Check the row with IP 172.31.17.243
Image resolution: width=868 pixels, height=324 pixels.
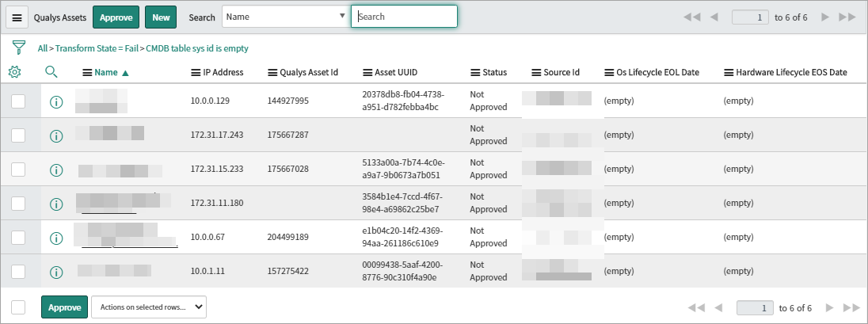[x=18, y=135]
